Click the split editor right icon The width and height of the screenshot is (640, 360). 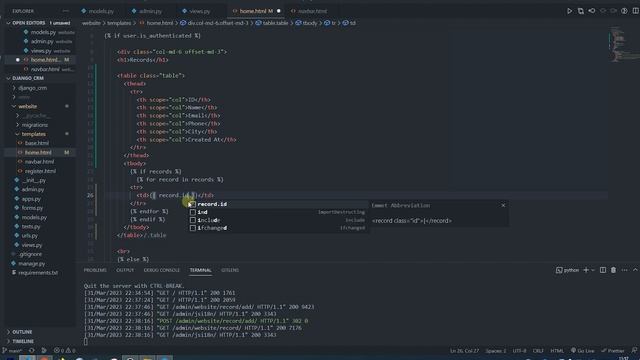click(636, 11)
